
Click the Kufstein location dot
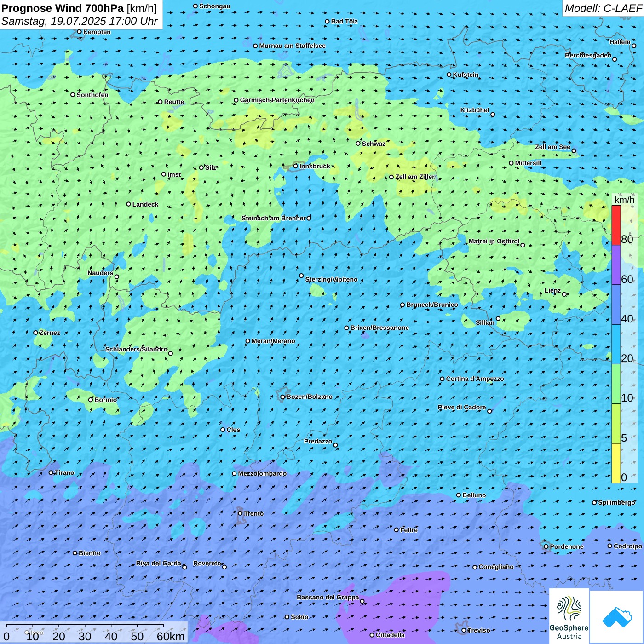(x=449, y=75)
